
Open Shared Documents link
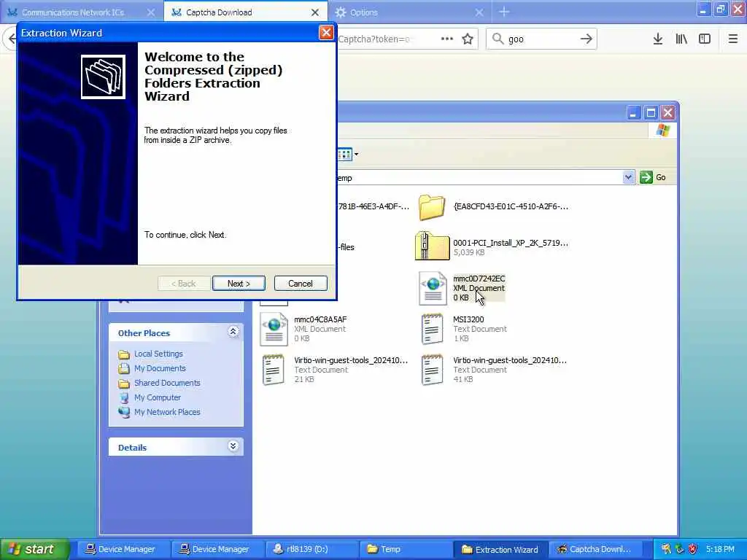pos(167,383)
